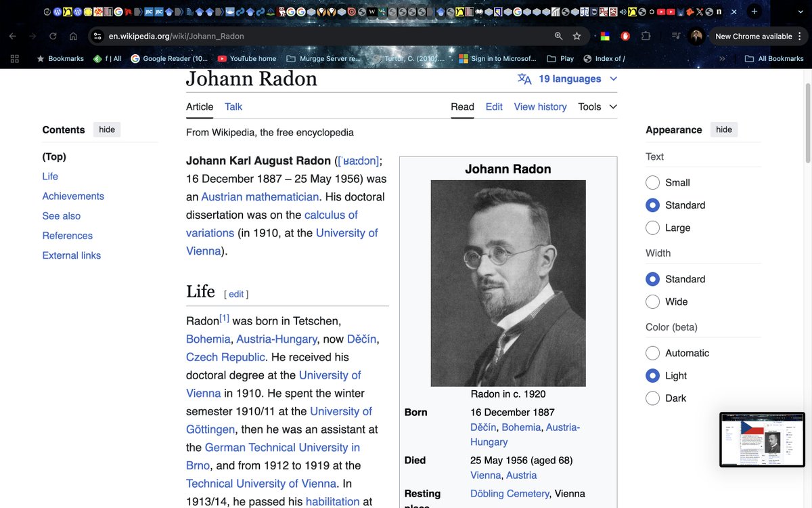
Task: Select Wide width option
Action: (x=652, y=301)
